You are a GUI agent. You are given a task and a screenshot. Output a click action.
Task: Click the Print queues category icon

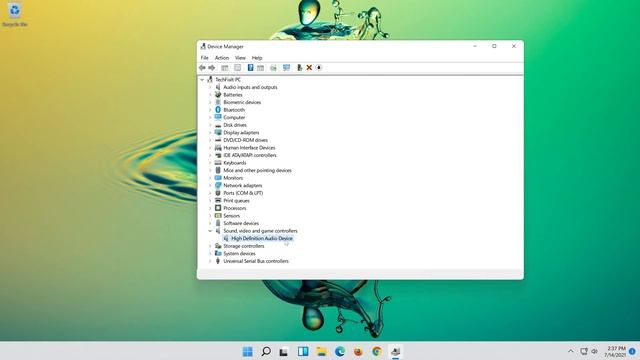(x=218, y=200)
